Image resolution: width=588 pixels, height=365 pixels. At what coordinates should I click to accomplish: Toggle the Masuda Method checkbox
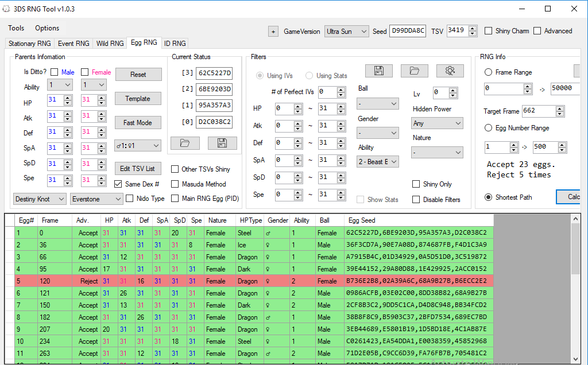175,184
